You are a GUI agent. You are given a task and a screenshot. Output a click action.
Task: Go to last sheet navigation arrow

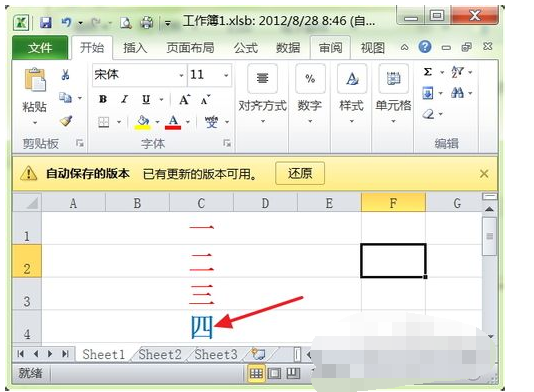[65, 354]
